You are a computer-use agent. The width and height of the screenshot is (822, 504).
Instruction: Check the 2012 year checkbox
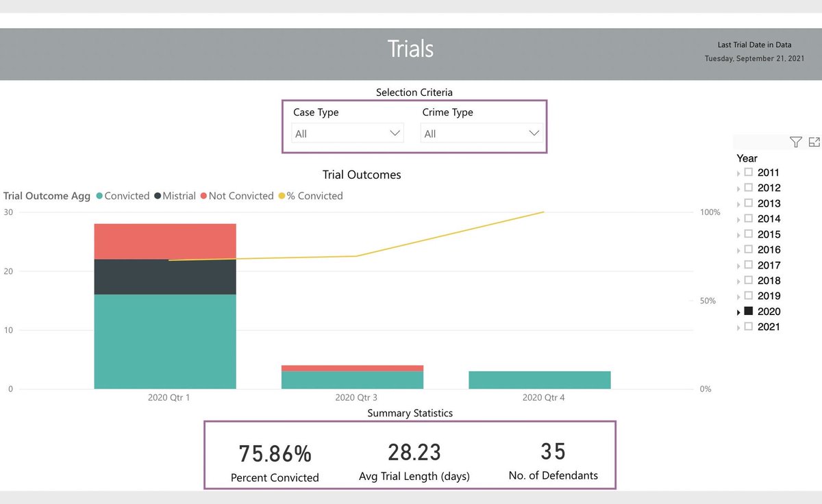[749, 188]
